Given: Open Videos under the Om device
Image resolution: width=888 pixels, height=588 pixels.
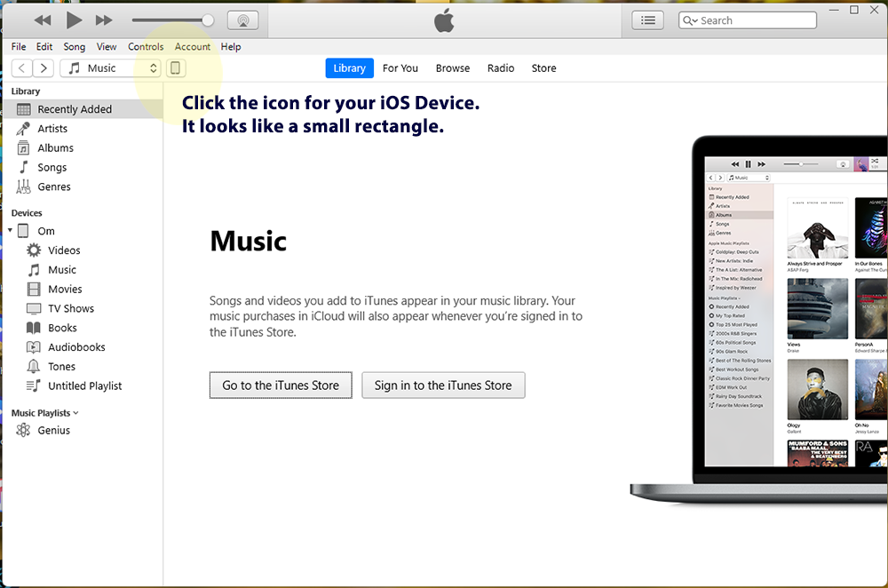Looking at the screenshot, I should (x=83, y=250).
